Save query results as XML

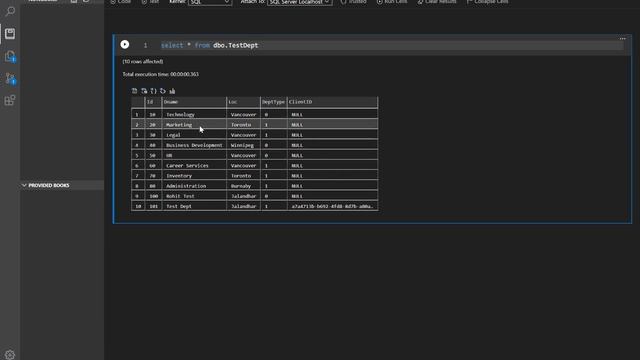(x=163, y=91)
